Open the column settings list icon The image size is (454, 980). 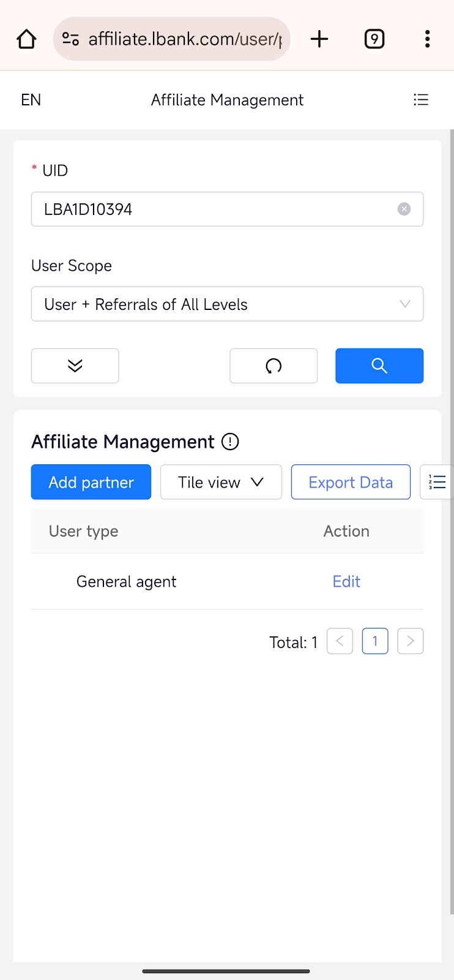(x=437, y=482)
